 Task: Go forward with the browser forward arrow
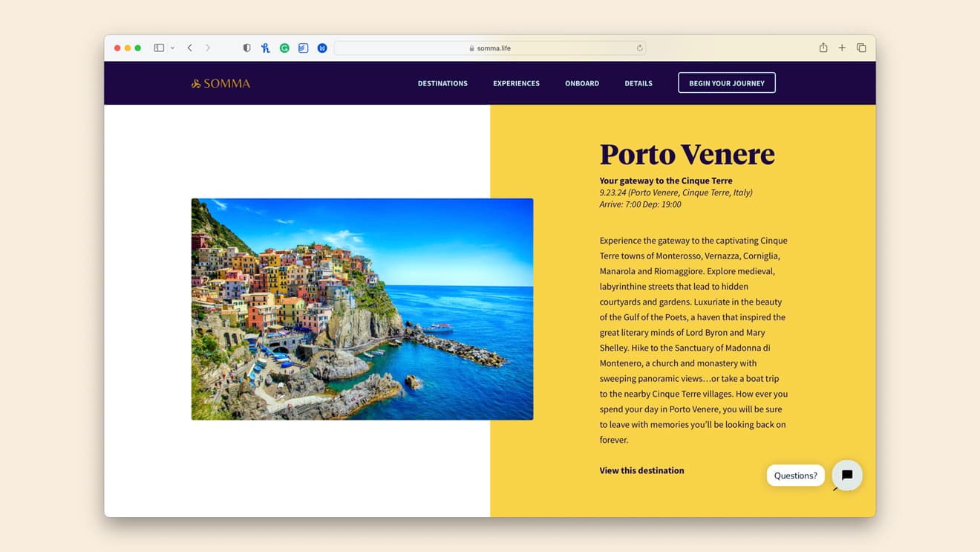tap(208, 48)
